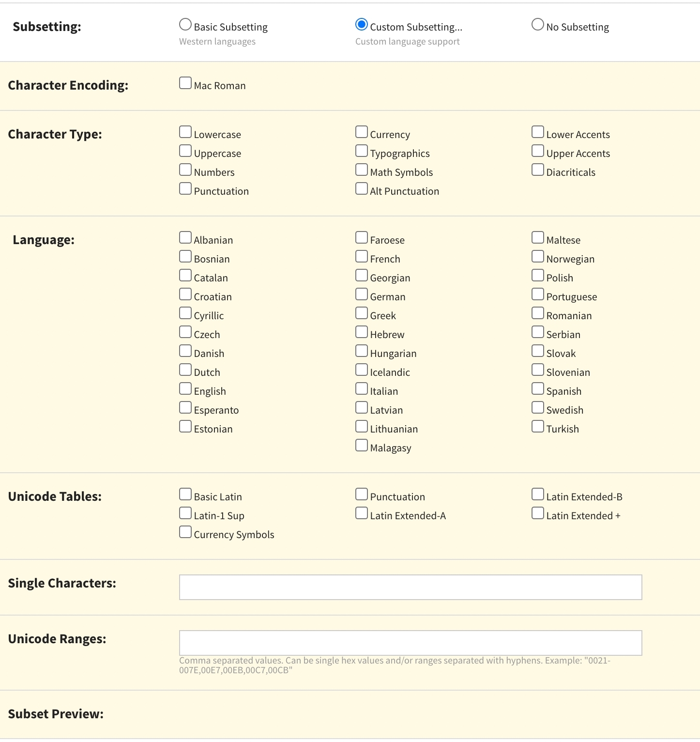Select the Basic Subsetting radio option

pyautogui.click(x=185, y=25)
